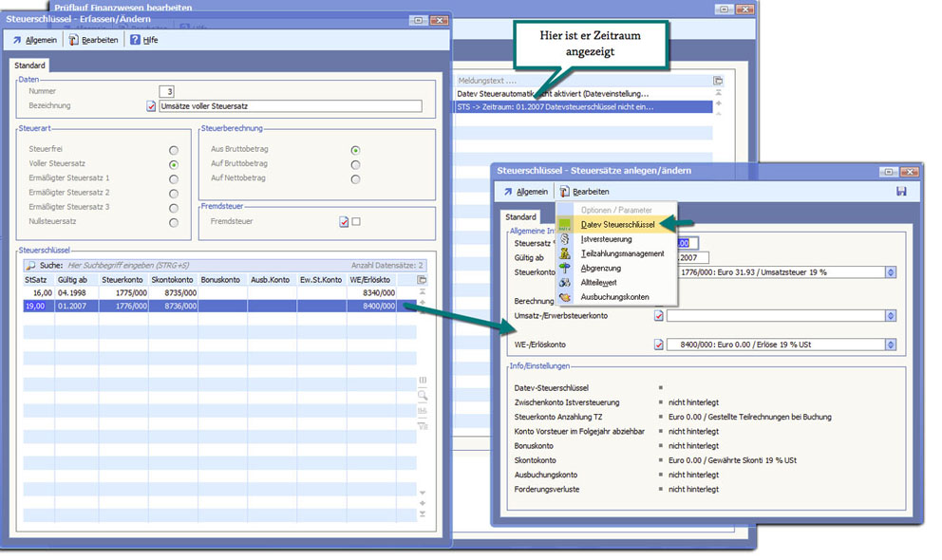Click the Bezeichnung text field

click(x=290, y=106)
